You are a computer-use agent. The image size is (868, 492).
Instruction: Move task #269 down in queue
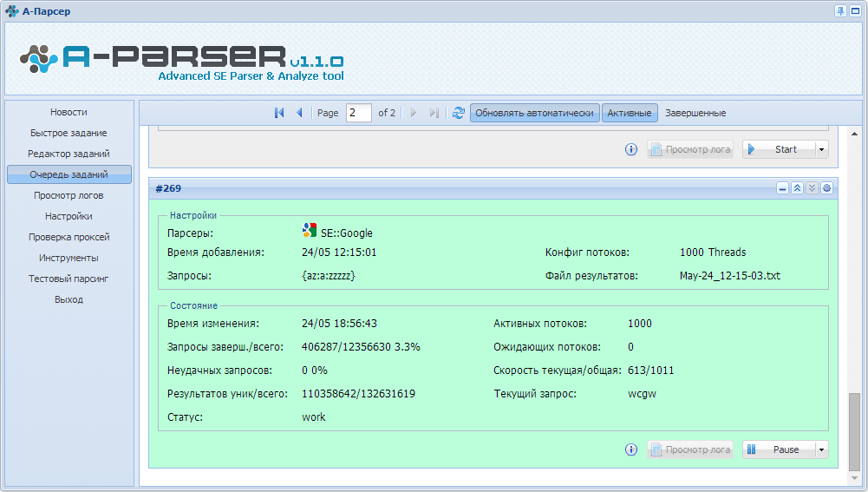812,188
